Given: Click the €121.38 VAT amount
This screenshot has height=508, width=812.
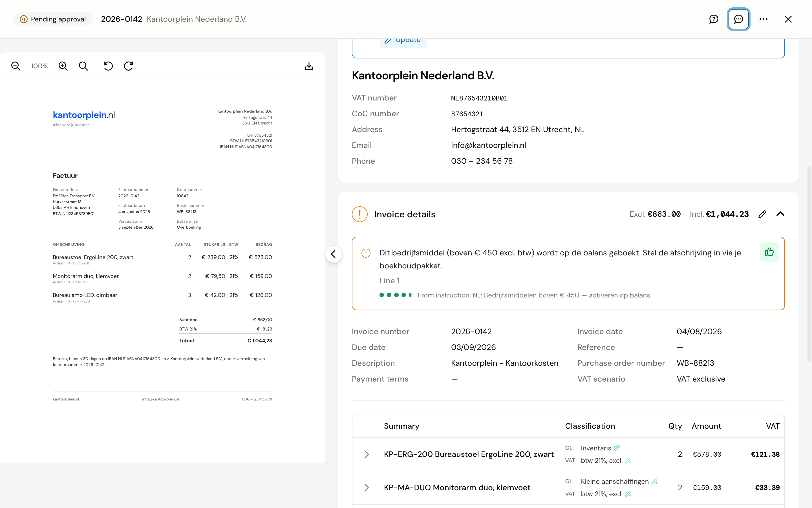Looking at the screenshot, I should [x=765, y=454].
